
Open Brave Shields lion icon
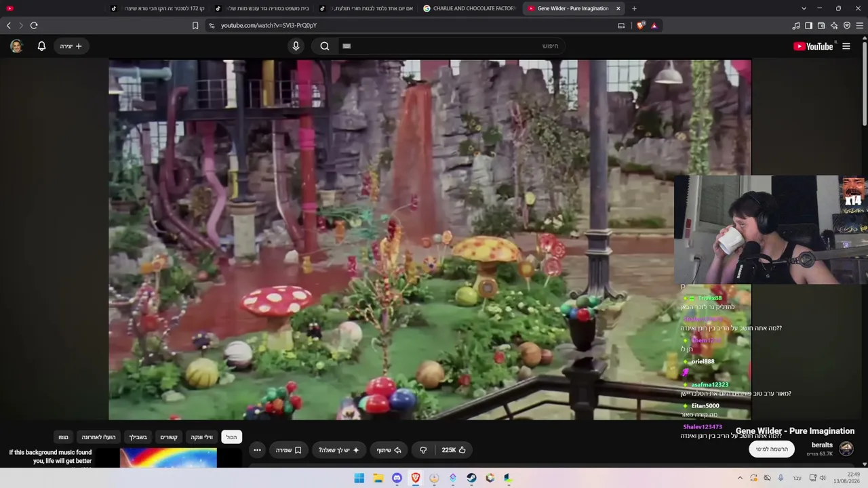click(x=641, y=25)
